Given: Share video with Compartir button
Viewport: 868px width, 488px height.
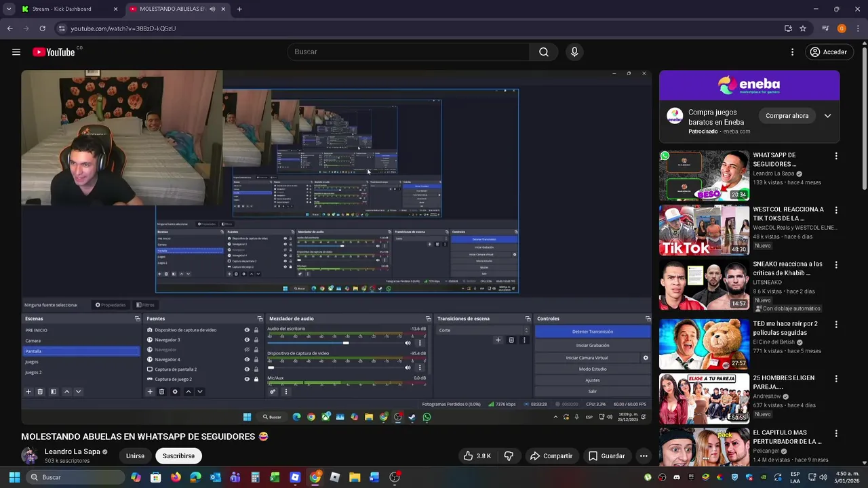Looking at the screenshot, I should (x=551, y=456).
